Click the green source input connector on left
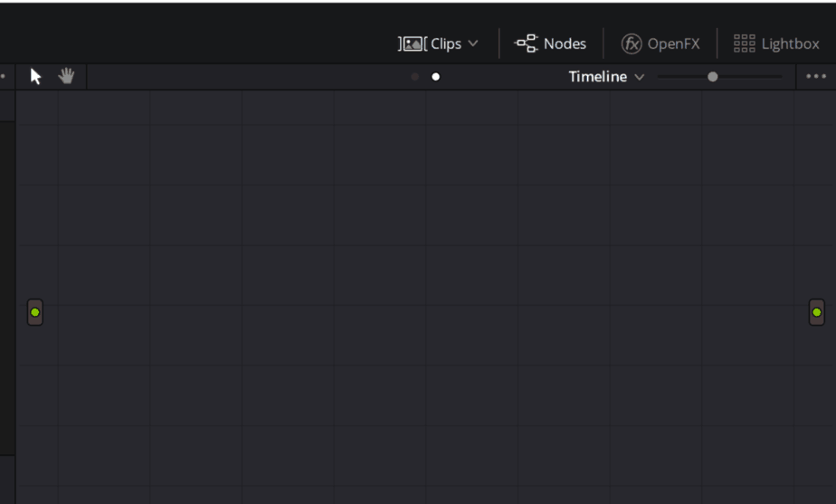Image resolution: width=836 pixels, height=504 pixels. 35,312
